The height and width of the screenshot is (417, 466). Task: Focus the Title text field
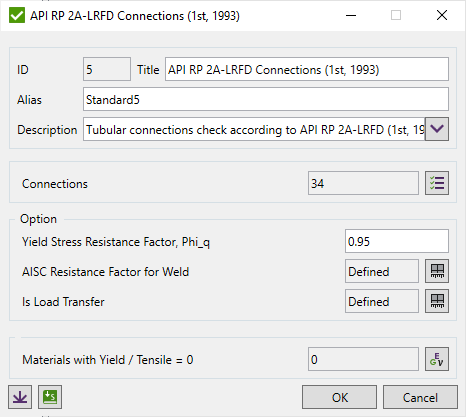click(x=307, y=69)
